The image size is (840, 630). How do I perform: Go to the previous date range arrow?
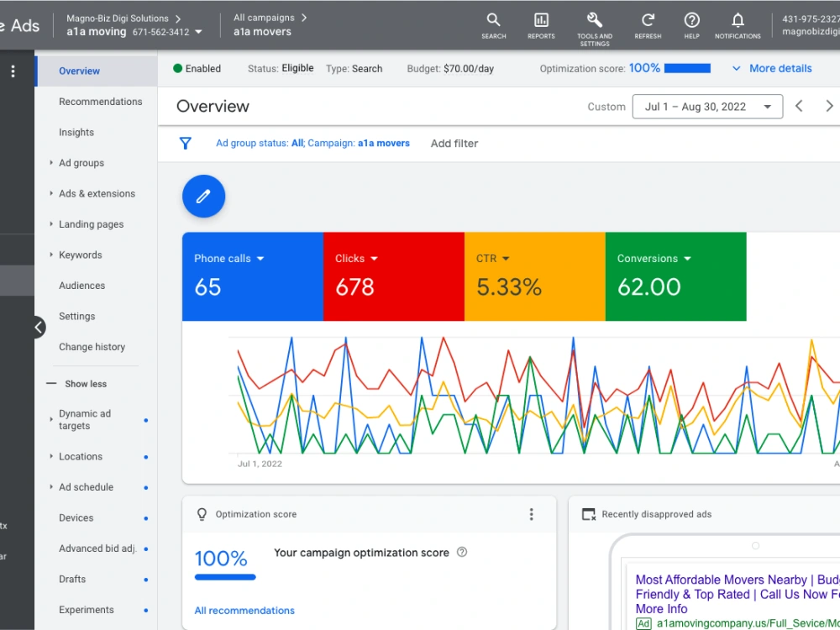(799, 106)
